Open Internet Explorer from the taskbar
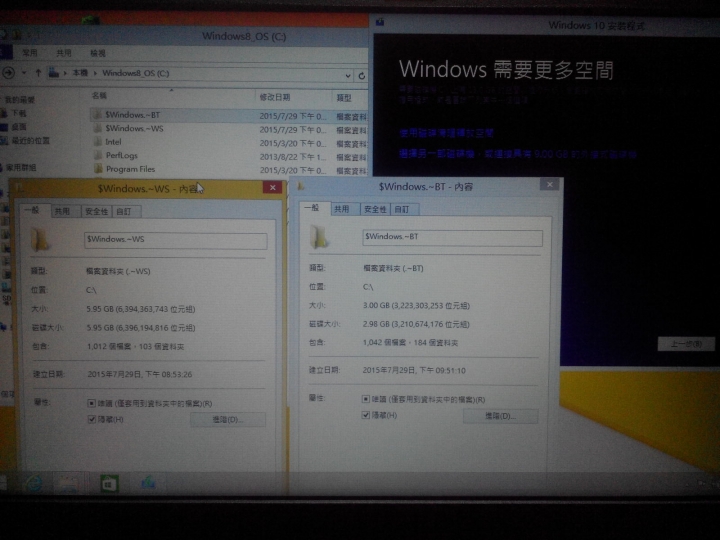Image resolution: width=720 pixels, height=540 pixels. 34,484
